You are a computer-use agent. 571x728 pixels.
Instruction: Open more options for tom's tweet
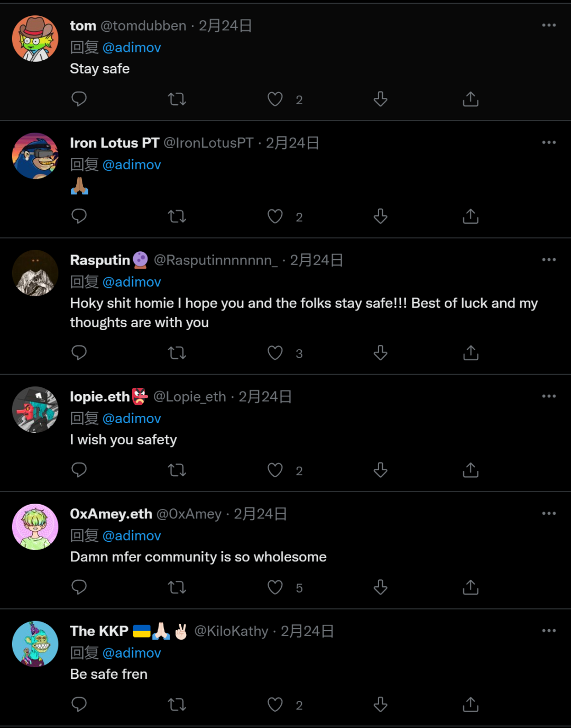coord(549,25)
